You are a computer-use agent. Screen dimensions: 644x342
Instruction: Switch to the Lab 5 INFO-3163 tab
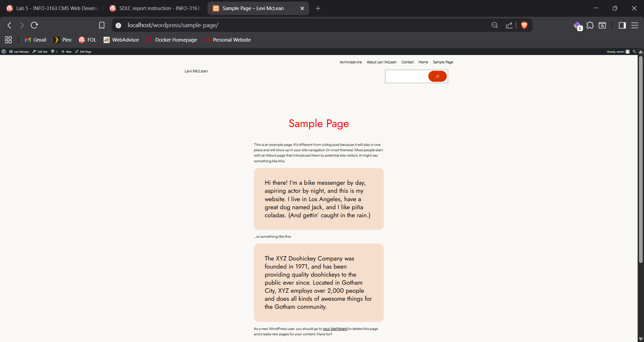pos(54,8)
